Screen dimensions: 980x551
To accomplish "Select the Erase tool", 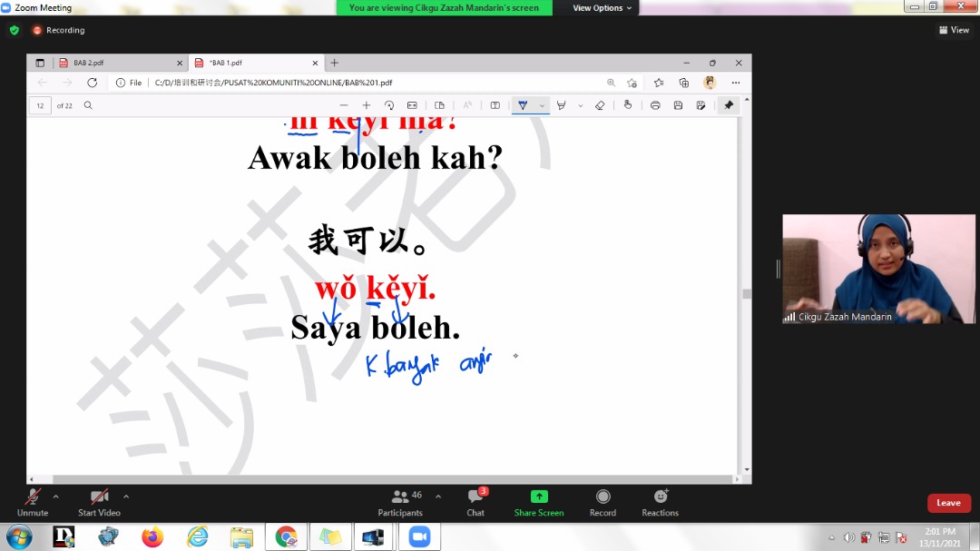I will [x=600, y=105].
